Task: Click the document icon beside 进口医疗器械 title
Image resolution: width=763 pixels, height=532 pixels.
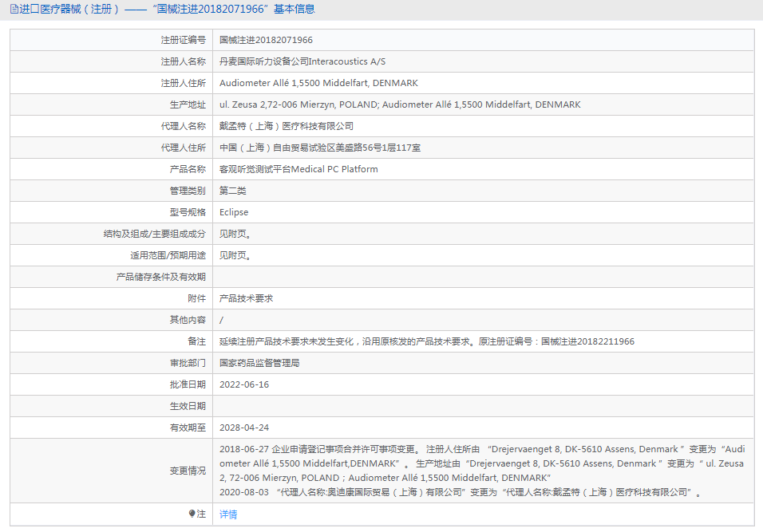Action: click(x=14, y=9)
